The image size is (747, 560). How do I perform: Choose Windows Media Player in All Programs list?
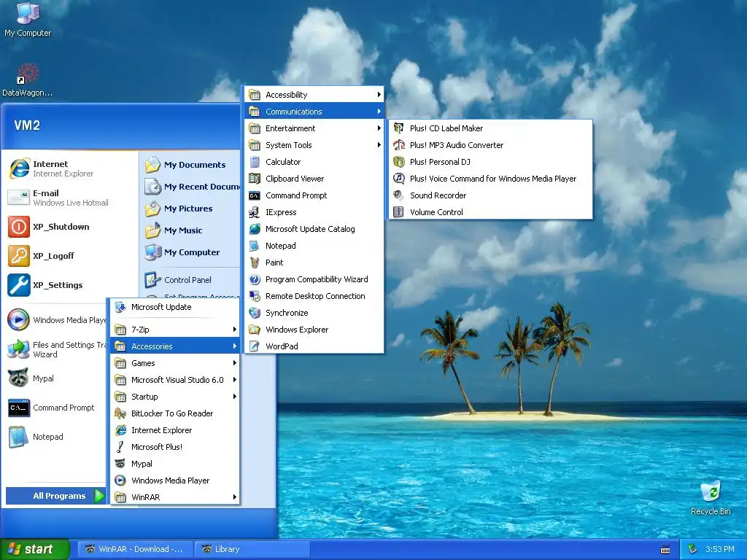click(175, 481)
